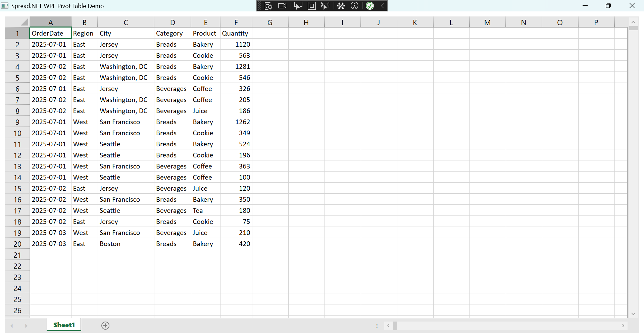Click the cell with quantity 1120
The height and width of the screenshot is (336, 644).
[236, 44]
